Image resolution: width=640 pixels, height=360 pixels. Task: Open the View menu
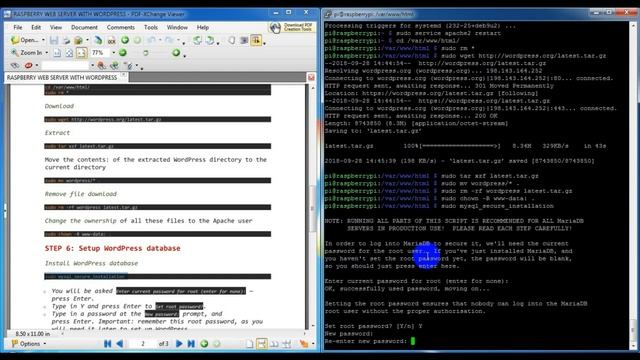click(x=56, y=27)
